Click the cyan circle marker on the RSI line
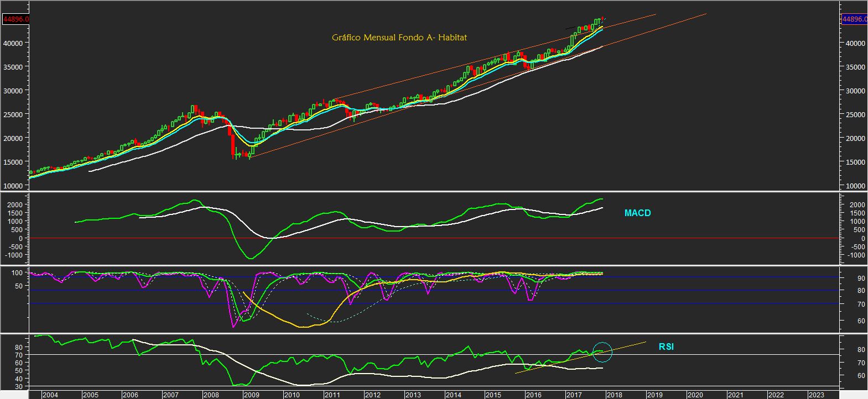The height and width of the screenshot is (399, 868). [602, 353]
